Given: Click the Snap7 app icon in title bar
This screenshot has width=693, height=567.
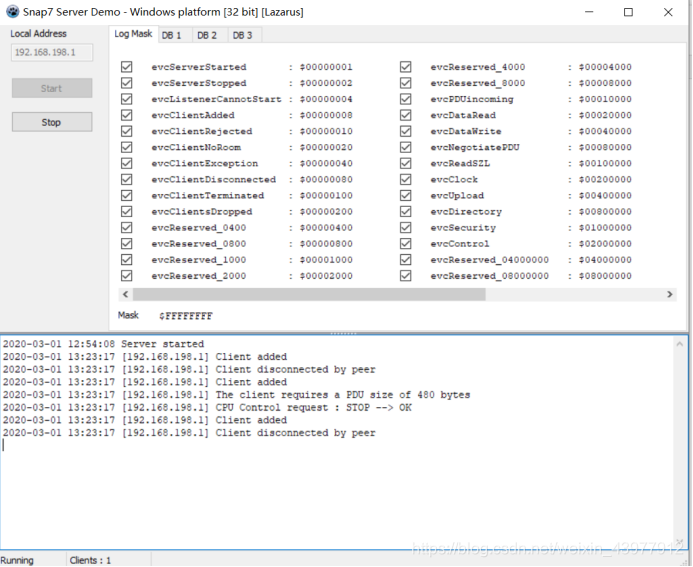Looking at the screenshot, I should click(12, 11).
